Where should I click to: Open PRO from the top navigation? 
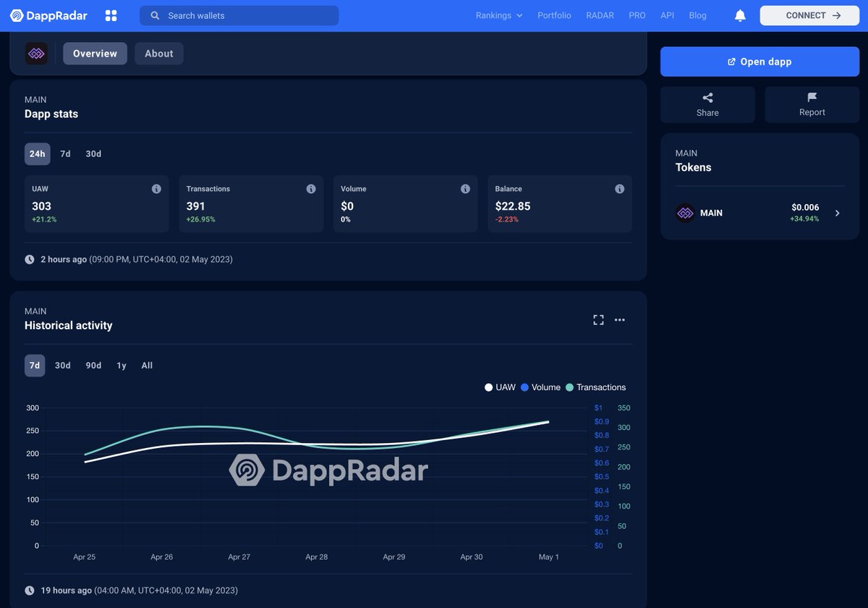point(637,15)
